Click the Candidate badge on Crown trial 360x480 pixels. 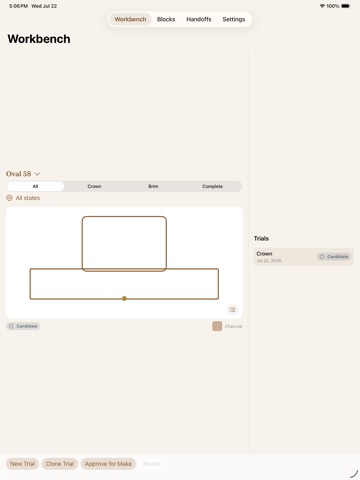click(x=334, y=257)
